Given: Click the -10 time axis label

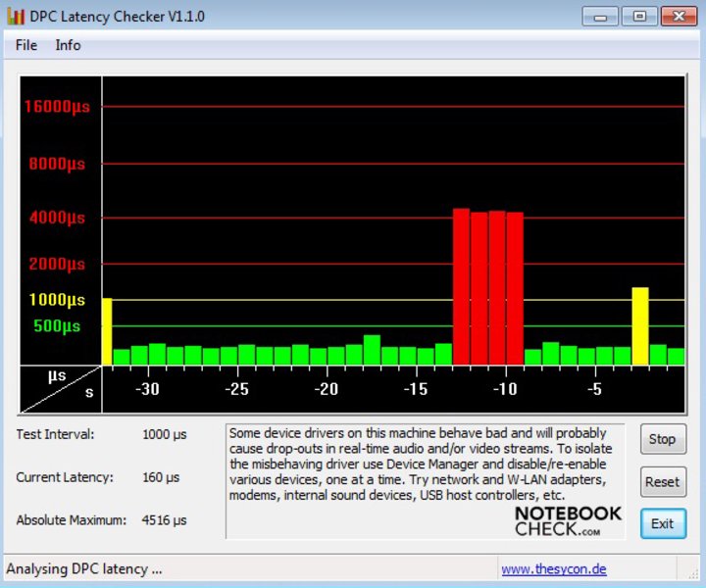Looking at the screenshot, I should (505, 389).
